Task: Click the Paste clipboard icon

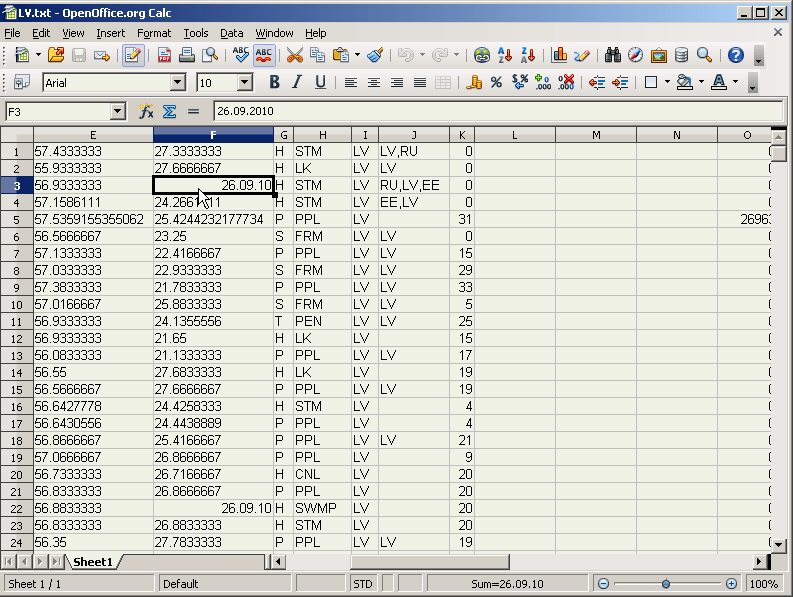Action: [x=341, y=55]
